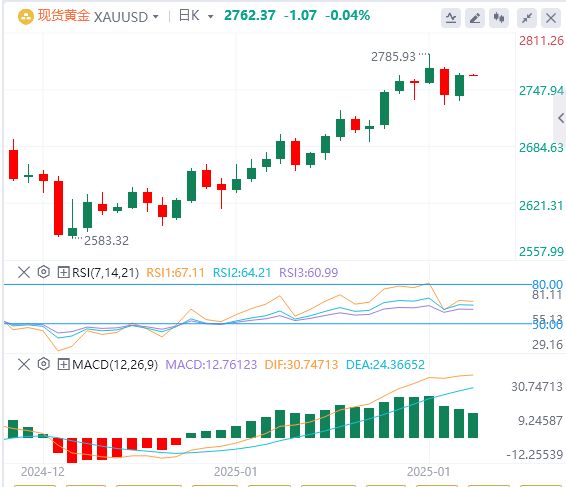Click the MACD(12,26,9) label
This screenshot has height=487, width=566.
(x=115, y=365)
